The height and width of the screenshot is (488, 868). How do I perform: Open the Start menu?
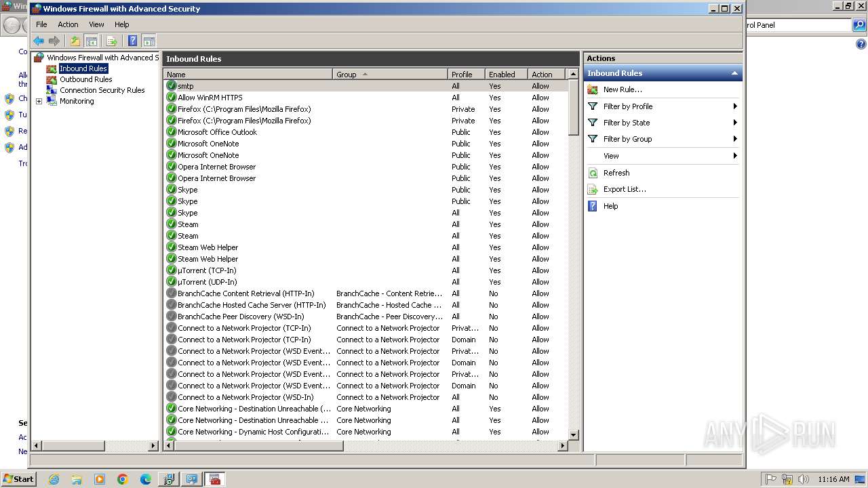click(18, 479)
